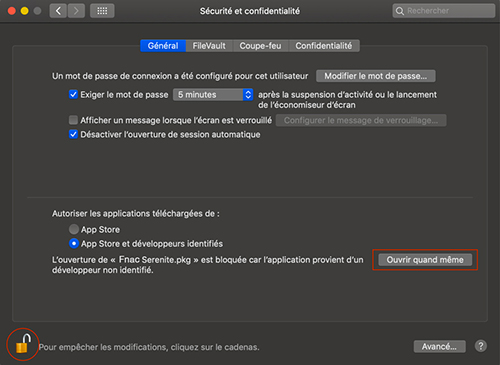Click the red close window button

click(x=12, y=11)
